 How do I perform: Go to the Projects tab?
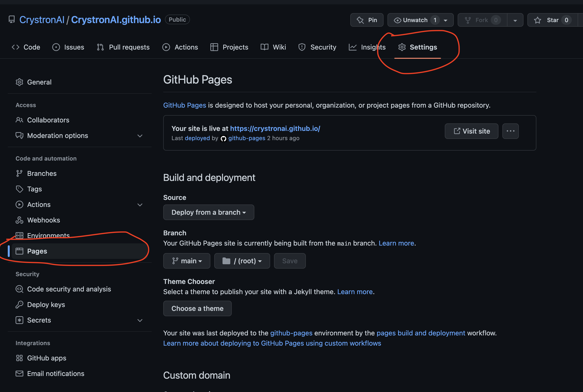(229, 47)
